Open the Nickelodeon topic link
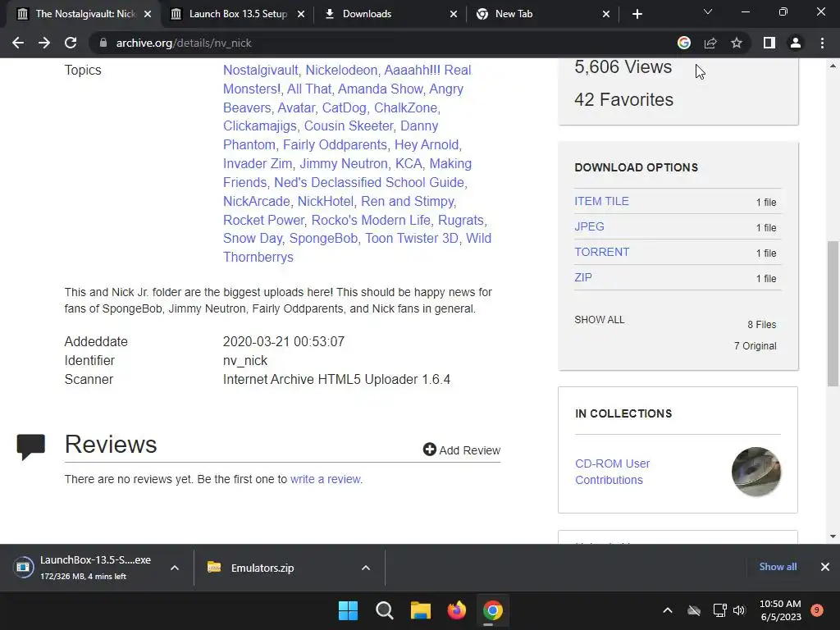Viewport: 840px width, 630px height. click(x=341, y=71)
